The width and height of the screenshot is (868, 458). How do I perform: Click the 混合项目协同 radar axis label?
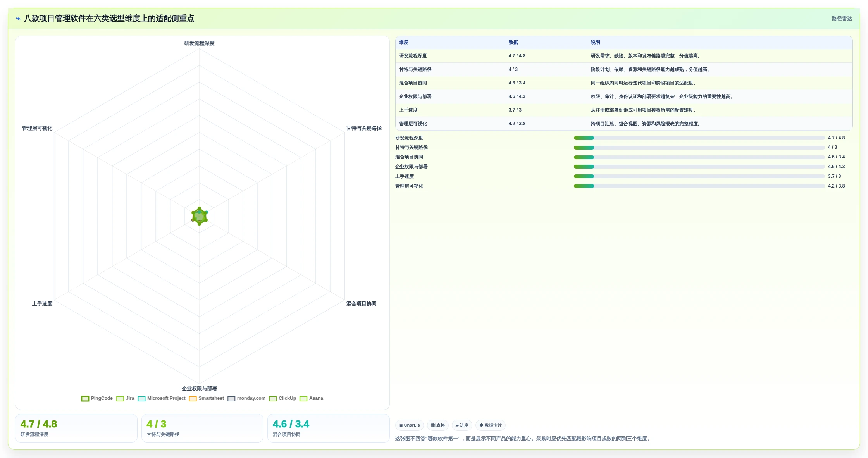(x=361, y=304)
